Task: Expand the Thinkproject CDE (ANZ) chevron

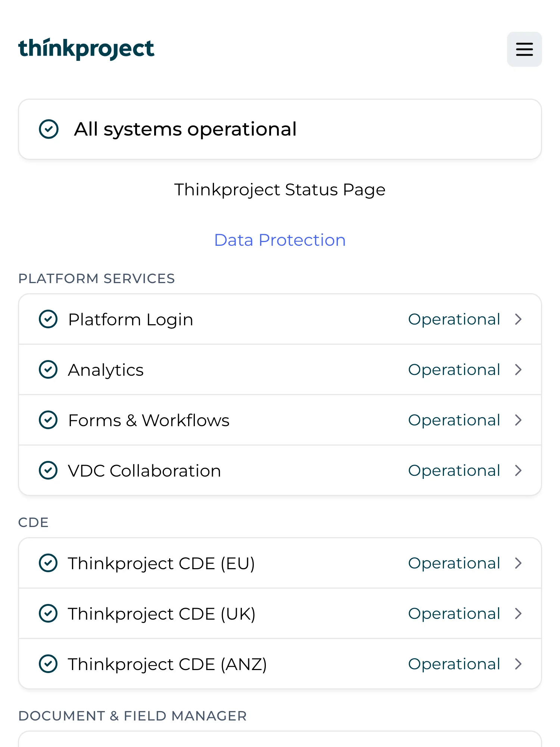Action: (518, 664)
